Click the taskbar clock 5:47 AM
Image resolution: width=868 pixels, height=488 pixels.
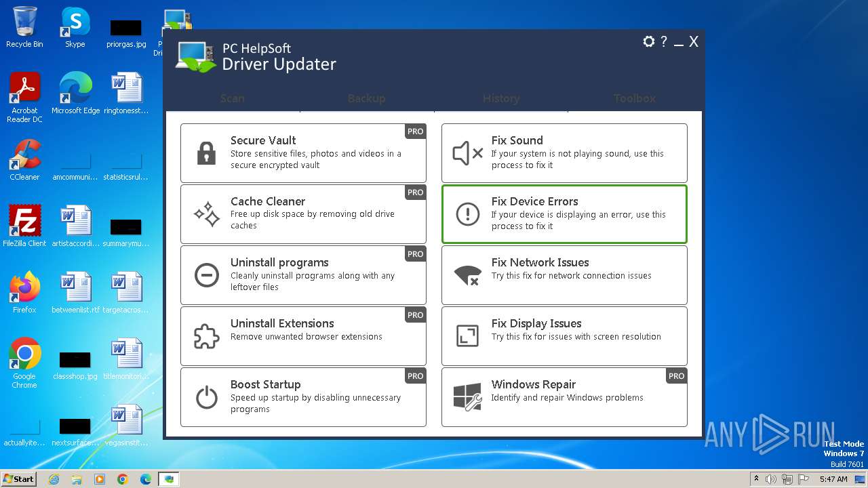coord(833,479)
